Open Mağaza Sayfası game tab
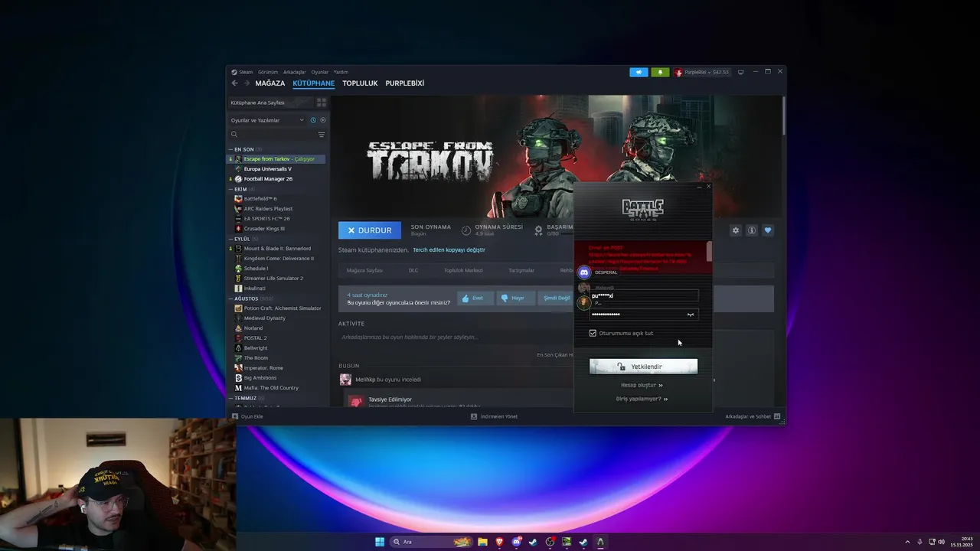This screenshot has height=551, width=980. pyautogui.click(x=364, y=270)
